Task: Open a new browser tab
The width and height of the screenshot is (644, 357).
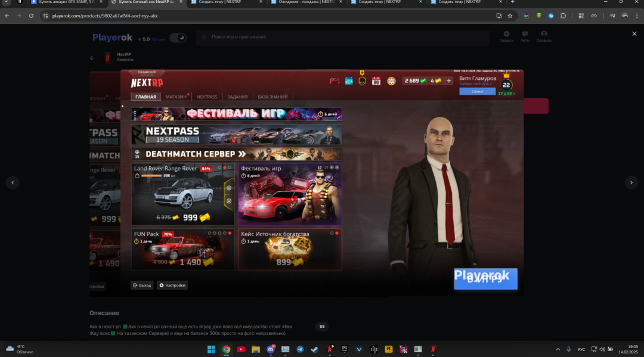Action: pos(512,2)
